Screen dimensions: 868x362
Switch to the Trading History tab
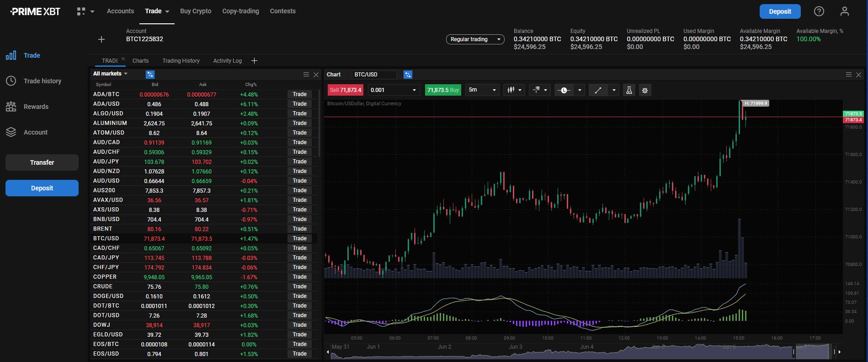tap(181, 61)
